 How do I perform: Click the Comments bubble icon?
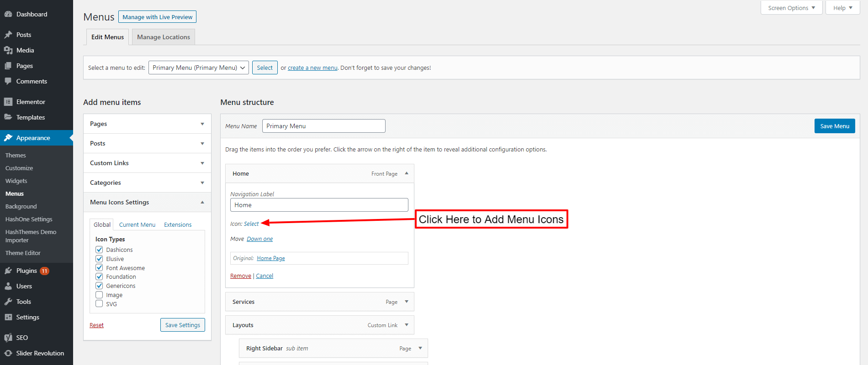point(8,81)
